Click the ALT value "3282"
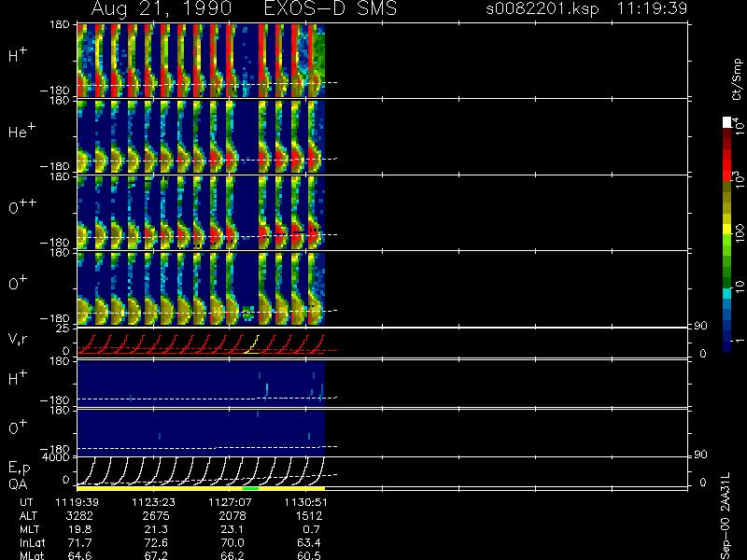The width and height of the screenshot is (747, 560). pos(79,516)
